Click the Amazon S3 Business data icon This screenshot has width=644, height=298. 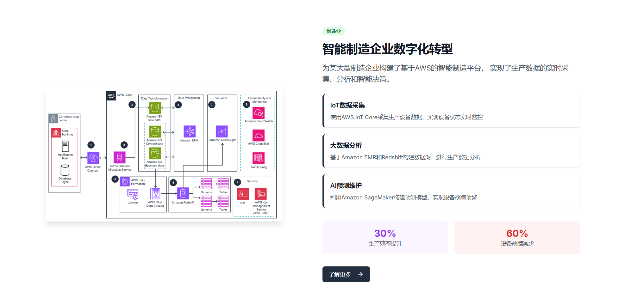click(x=155, y=153)
